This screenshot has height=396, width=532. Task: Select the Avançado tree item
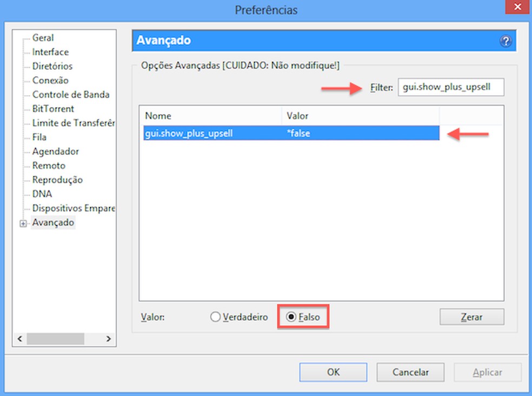(x=53, y=223)
